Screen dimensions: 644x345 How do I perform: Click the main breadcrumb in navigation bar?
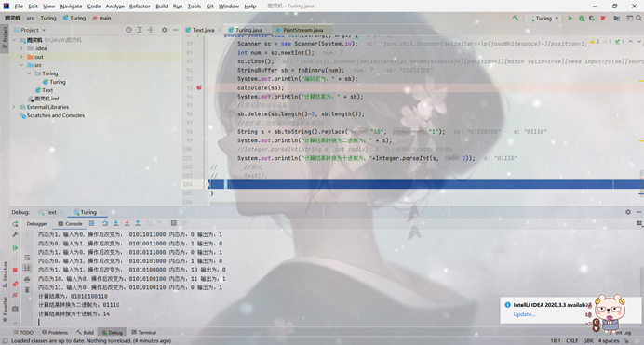point(101,18)
